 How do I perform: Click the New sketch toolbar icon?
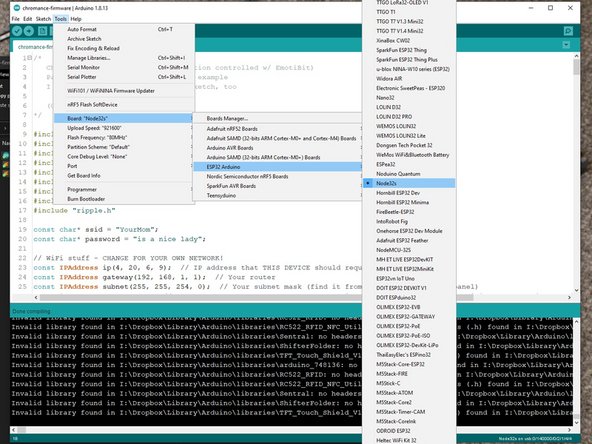42,31
